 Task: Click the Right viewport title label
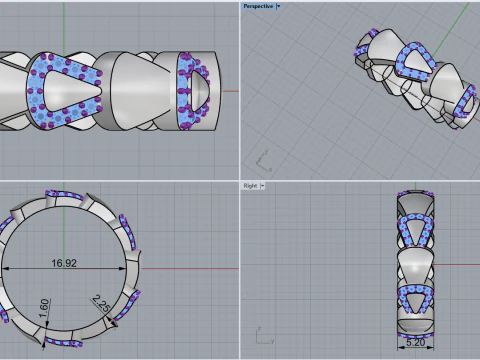tap(250, 186)
